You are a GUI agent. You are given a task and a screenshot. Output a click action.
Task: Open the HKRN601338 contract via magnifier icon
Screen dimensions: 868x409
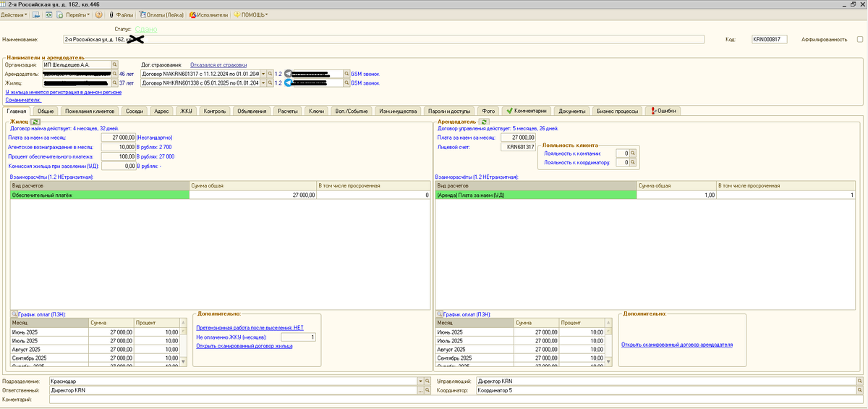click(x=271, y=83)
